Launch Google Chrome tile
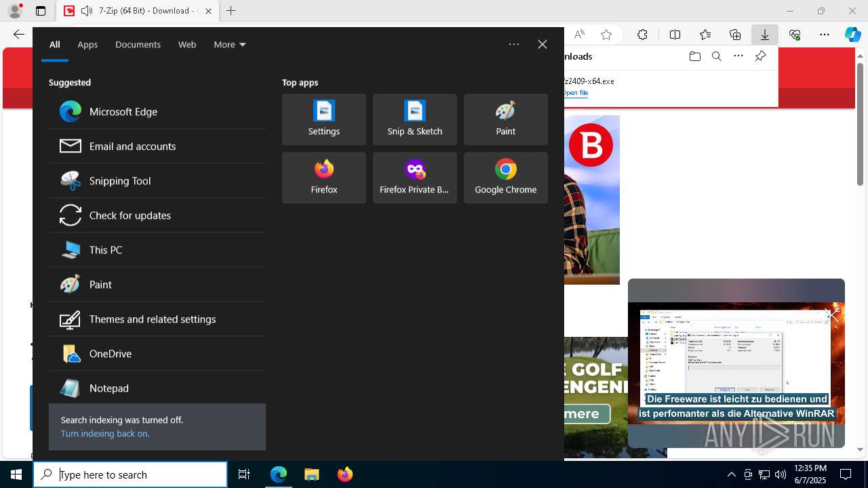Image resolution: width=868 pixels, height=488 pixels. pyautogui.click(x=506, y=178)
